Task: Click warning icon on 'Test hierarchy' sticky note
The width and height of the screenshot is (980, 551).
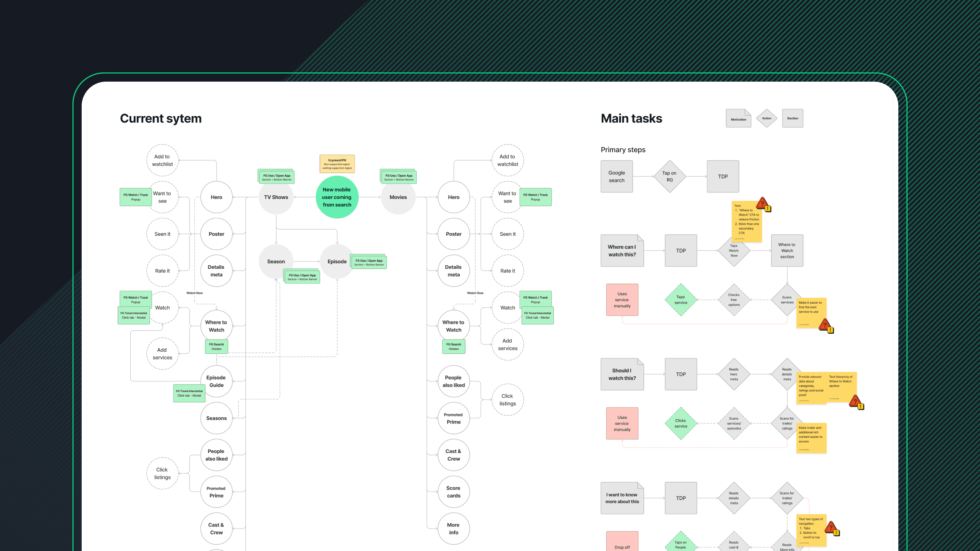Action: [x=856, y=402]
